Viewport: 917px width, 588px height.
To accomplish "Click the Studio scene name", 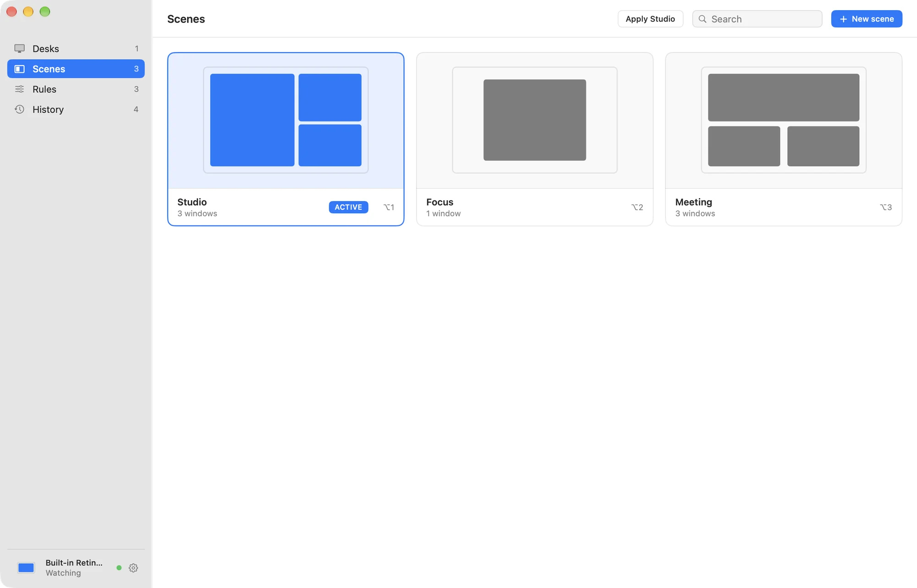I will click(x=192, y=202).
